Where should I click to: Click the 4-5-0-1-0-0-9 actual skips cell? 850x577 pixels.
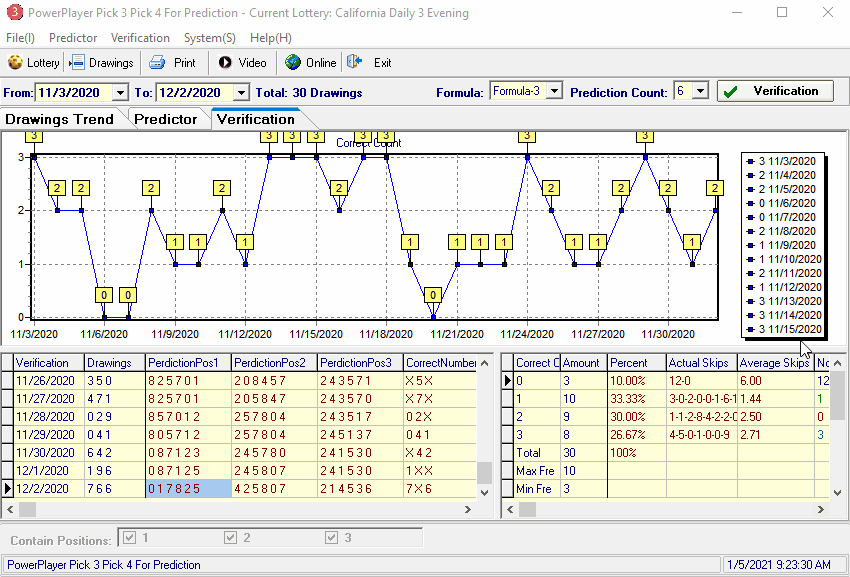pos(701,434)
